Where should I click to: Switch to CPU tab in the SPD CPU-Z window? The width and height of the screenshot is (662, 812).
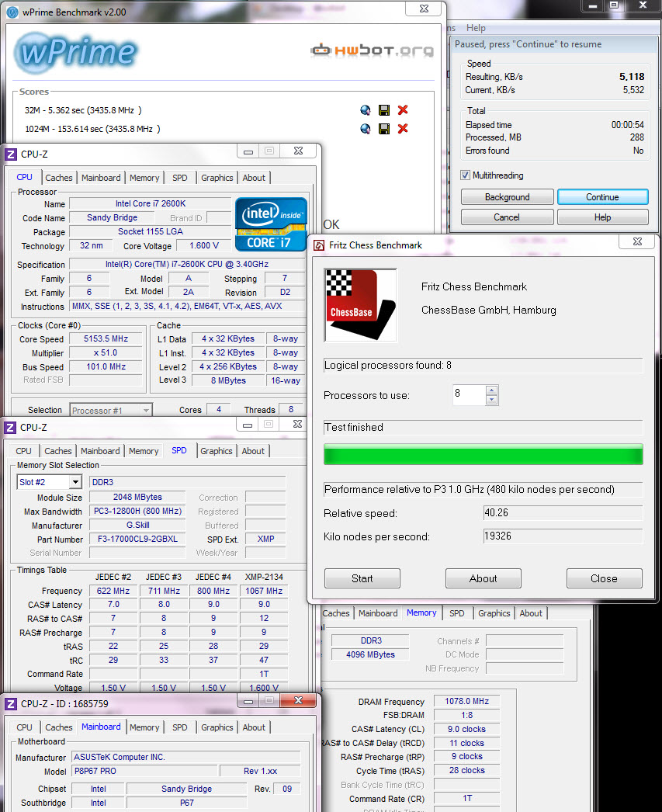[23, 451]
